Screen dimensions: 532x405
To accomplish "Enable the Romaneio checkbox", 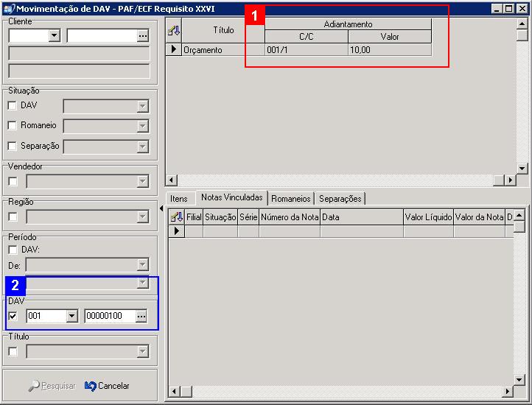I will pos(13,125).
